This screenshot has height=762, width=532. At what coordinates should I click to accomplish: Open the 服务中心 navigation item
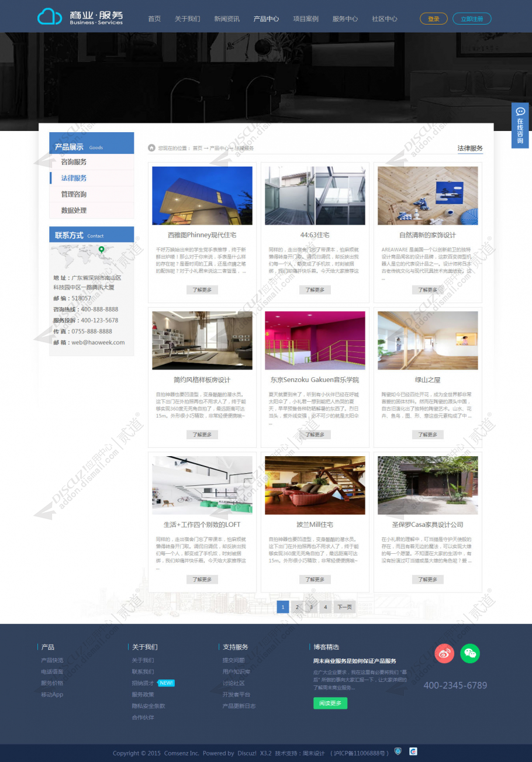(345, 19)
